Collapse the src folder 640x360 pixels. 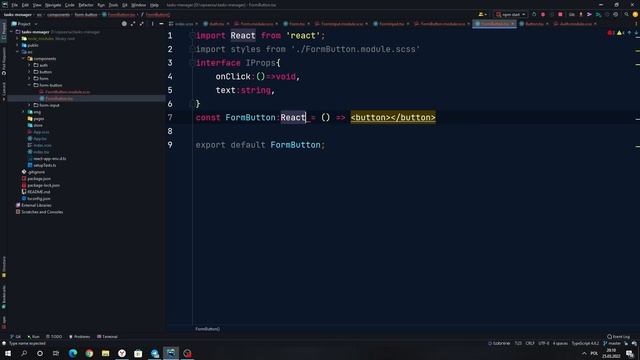(18, 52)
